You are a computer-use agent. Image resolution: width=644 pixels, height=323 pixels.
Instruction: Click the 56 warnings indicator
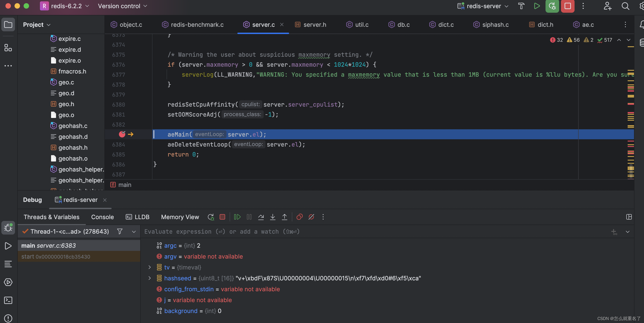(573, 40)
